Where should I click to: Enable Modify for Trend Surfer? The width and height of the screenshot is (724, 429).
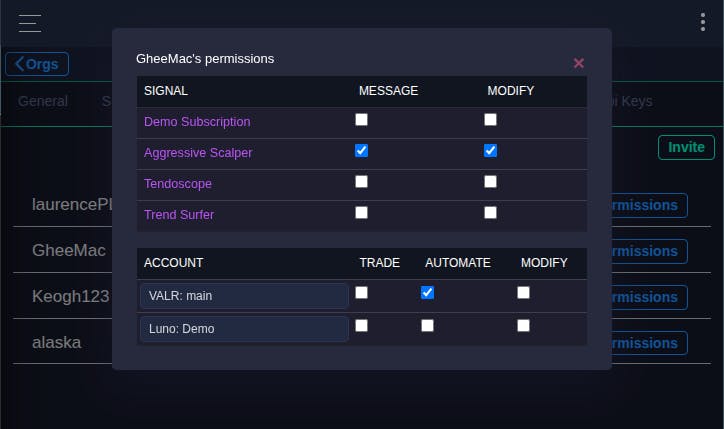pyautogui.click(x=490, y=213)
